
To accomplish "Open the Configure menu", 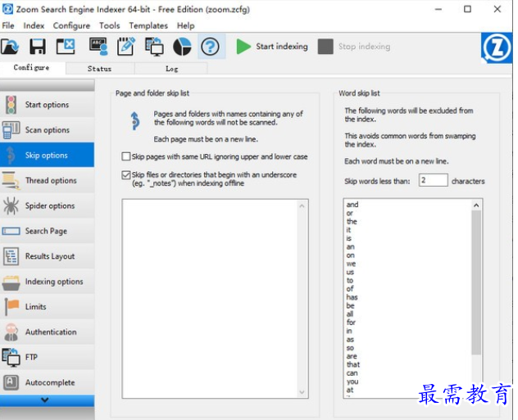I will [x=71, y=25].
